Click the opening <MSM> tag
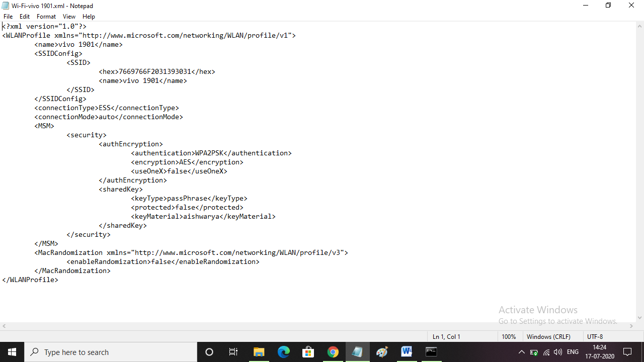 44,126
